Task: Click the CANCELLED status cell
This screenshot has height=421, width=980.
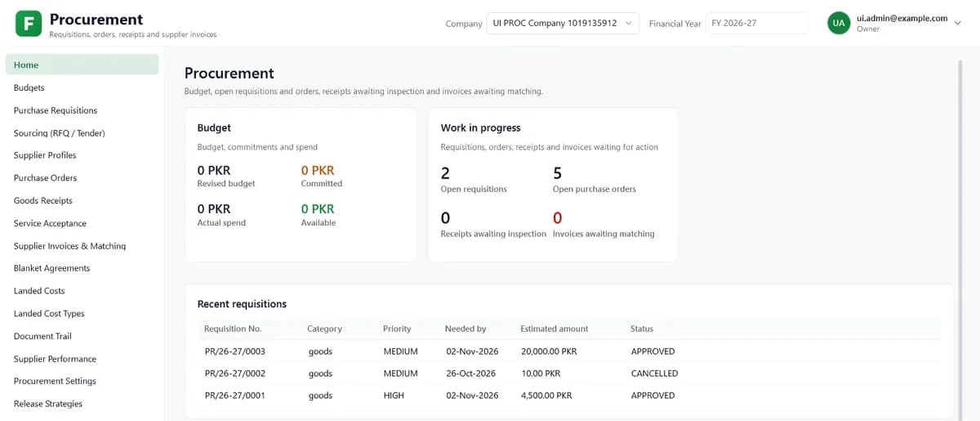Action: tap(654, 374)
